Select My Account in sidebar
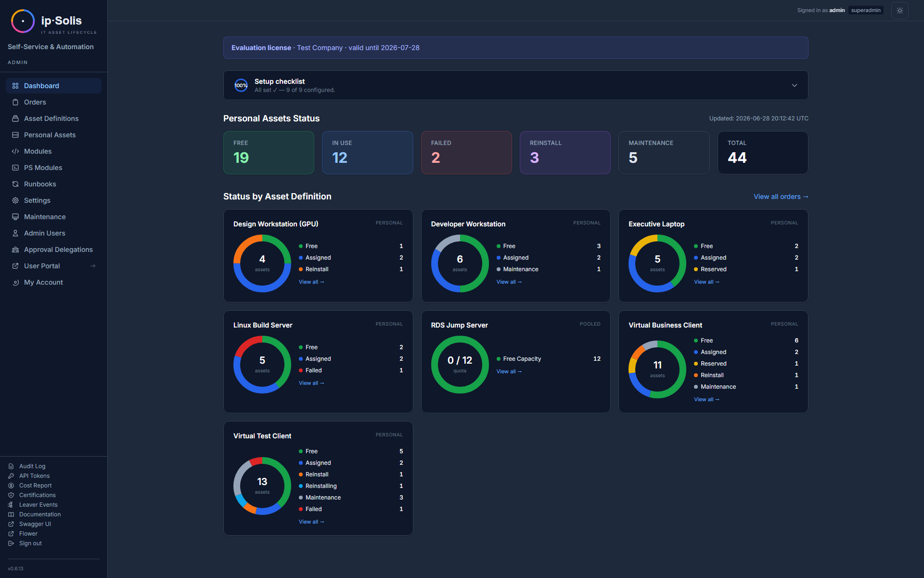 (x=53, y=282)
